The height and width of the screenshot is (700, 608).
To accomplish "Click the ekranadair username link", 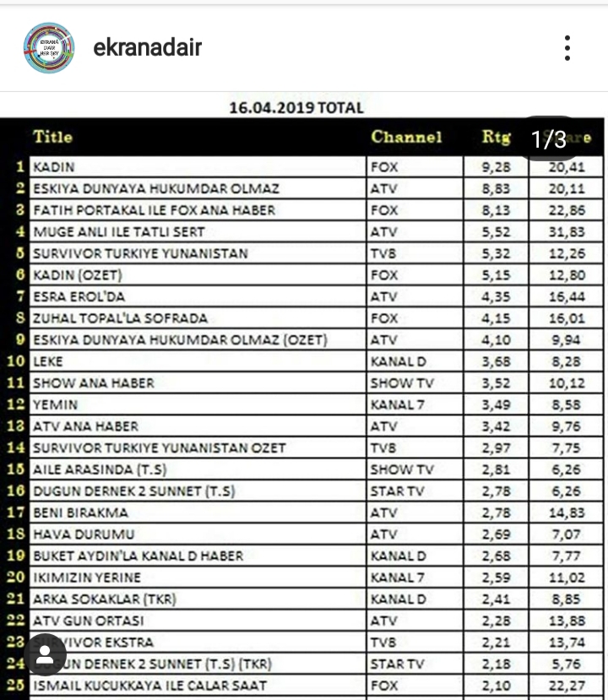I will click(x=148, y=47).
